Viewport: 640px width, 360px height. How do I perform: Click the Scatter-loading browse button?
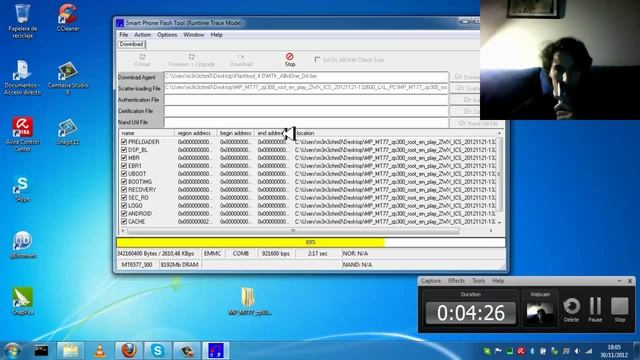tap(465, 88)
